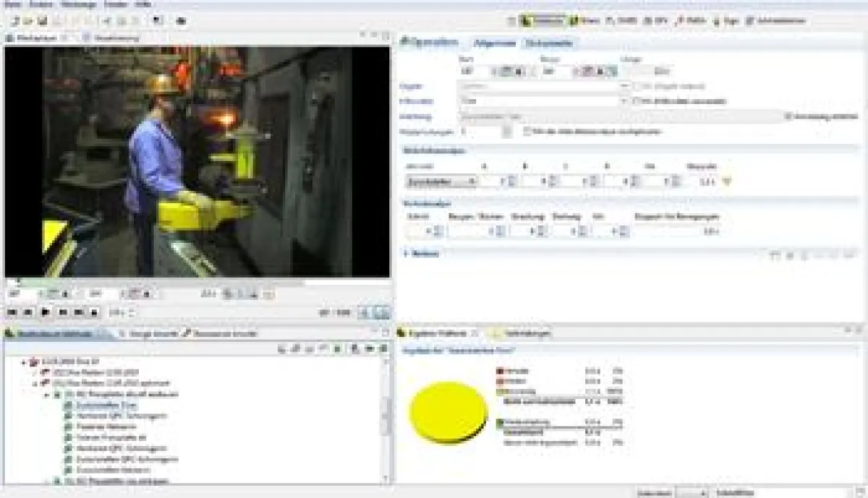Click the save floppy disk toolbar icon
This screenshot has width=868, height=498.
44,21
